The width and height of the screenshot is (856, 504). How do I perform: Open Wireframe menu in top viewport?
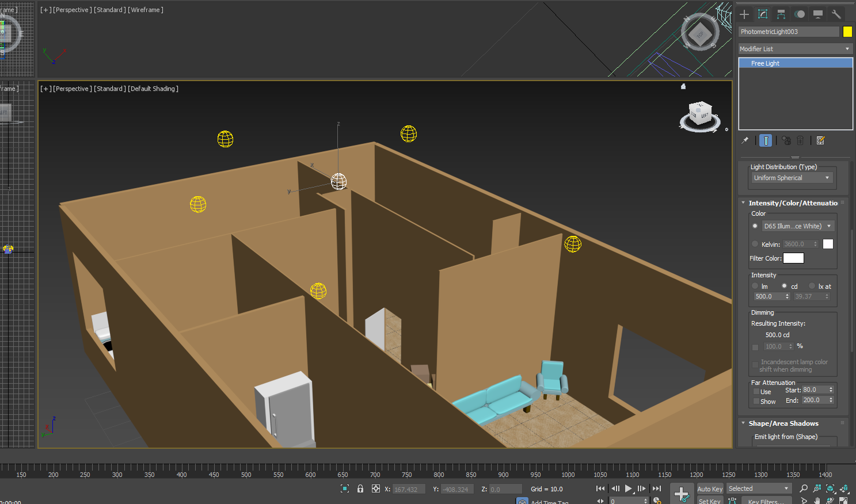[146, 10]
